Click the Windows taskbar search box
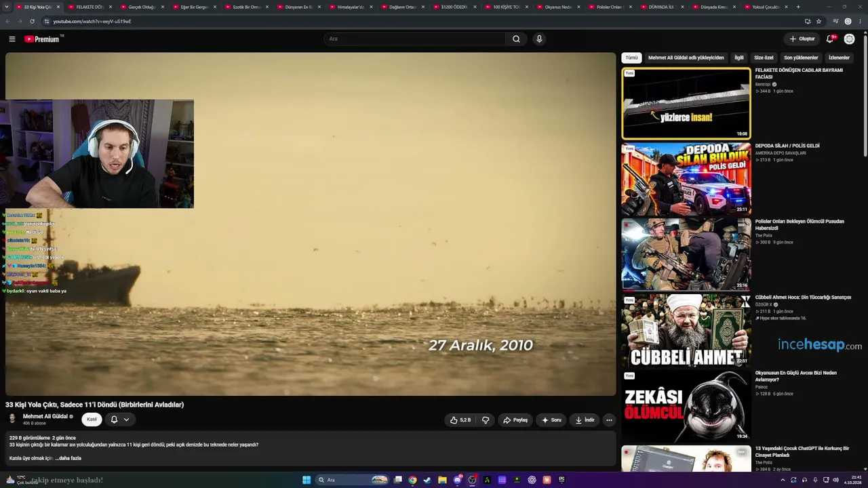Viewport: 868px width, 488px height. tap(352, 480)
